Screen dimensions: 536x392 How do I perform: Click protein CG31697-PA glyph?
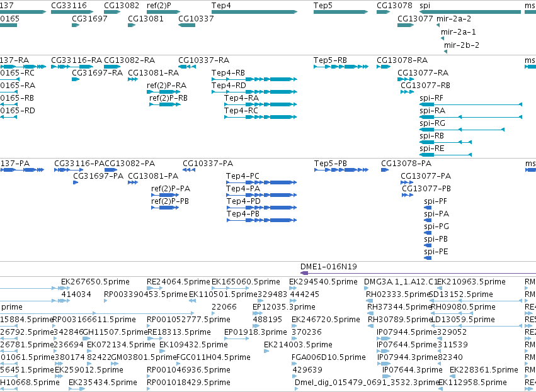[76, 182]
